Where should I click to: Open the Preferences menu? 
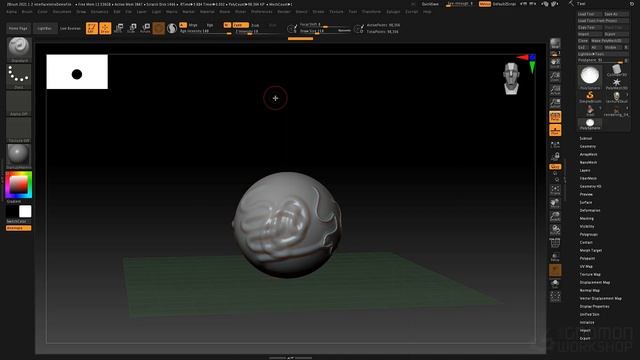(262, 12)
